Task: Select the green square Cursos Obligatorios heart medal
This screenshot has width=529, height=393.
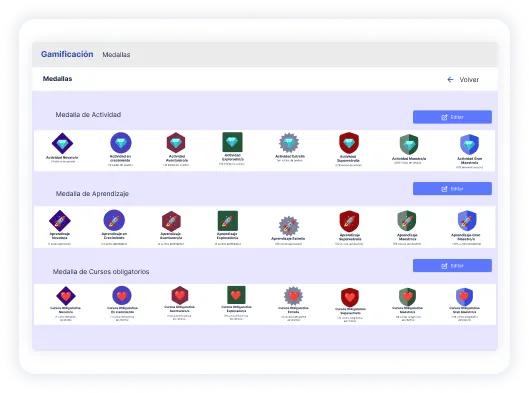Action: (236, 295)
